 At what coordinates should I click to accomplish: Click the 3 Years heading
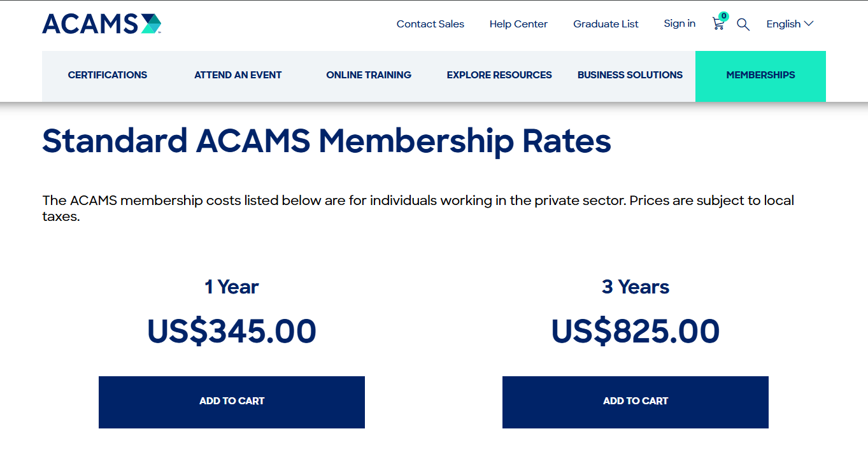(636, 286)
